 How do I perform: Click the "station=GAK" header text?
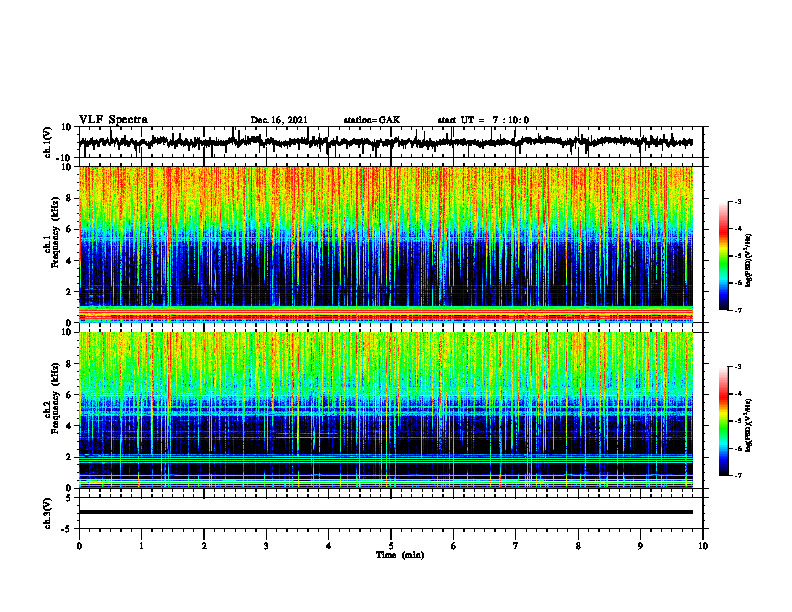point(372,120)
